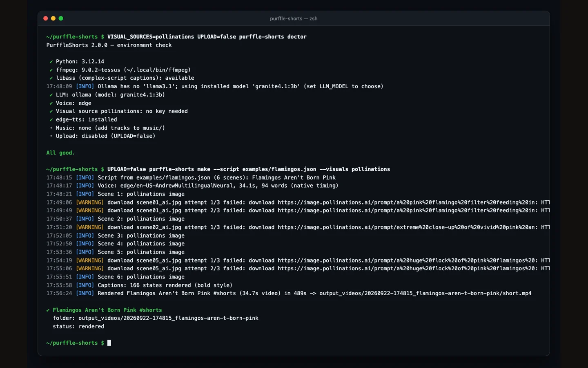This screenshot has height=368, width=588.
Task: Click the green checkmark before 'Flamingos Aren't Born Pink #shorts'
Action: click(x=48, y=310)
